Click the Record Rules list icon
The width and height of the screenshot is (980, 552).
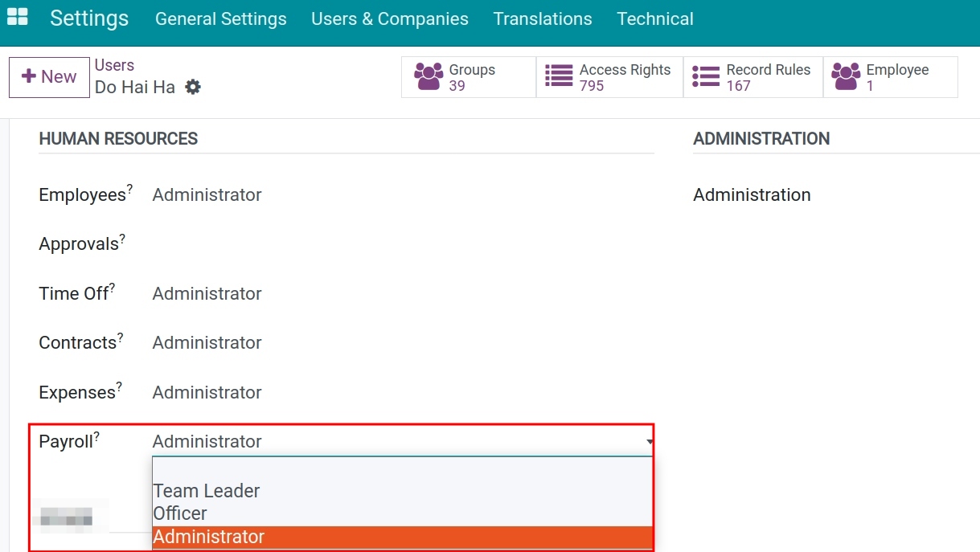[x=706, y=77]
